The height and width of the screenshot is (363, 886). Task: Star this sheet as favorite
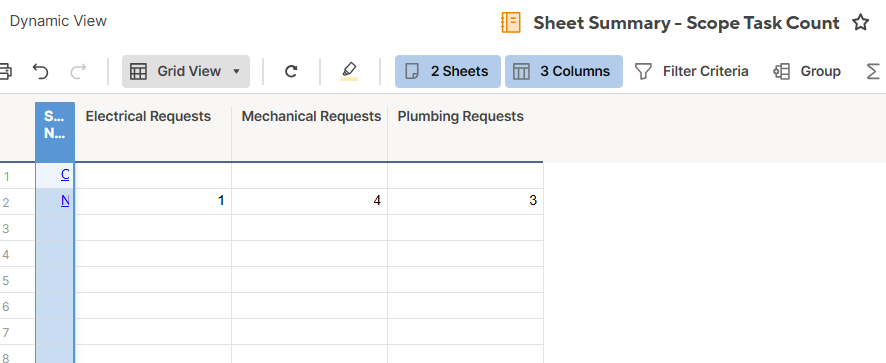point(860,23)
